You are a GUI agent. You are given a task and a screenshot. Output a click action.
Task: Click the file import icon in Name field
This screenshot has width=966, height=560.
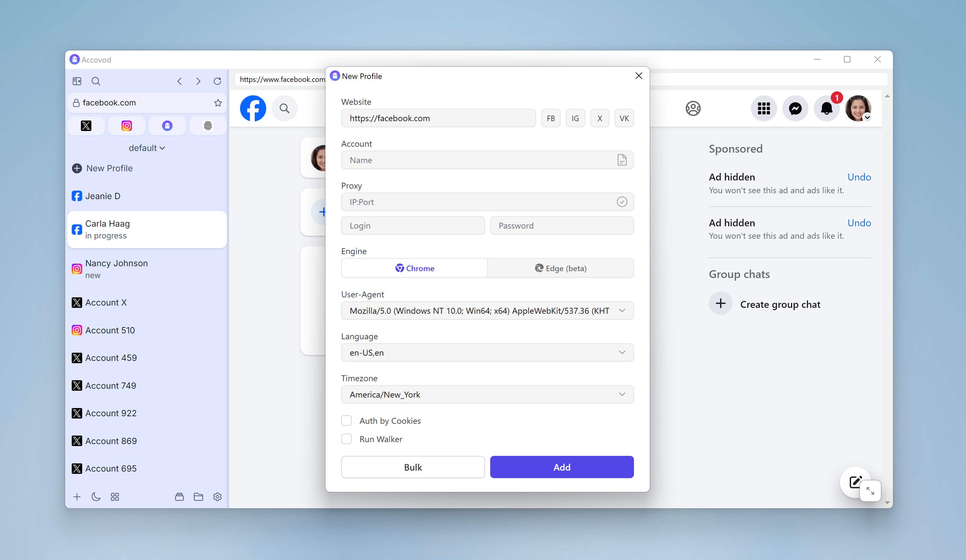click(x=622, y=160)
